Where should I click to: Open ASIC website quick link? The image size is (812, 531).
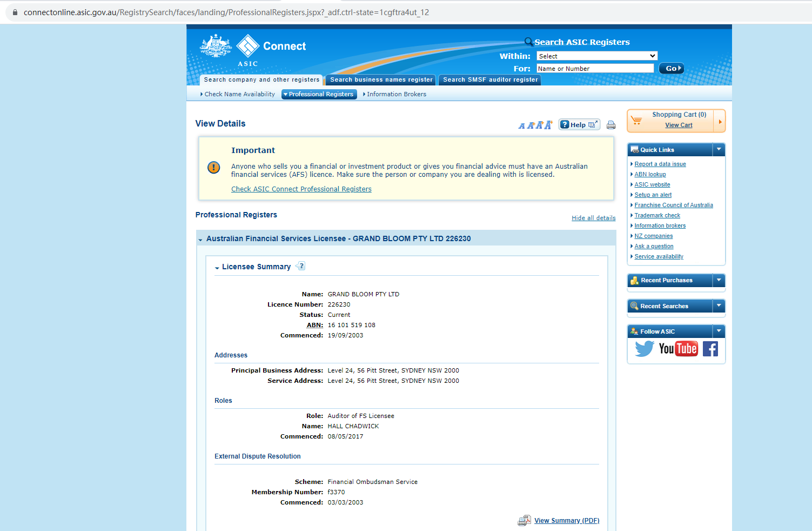point(652,184)
